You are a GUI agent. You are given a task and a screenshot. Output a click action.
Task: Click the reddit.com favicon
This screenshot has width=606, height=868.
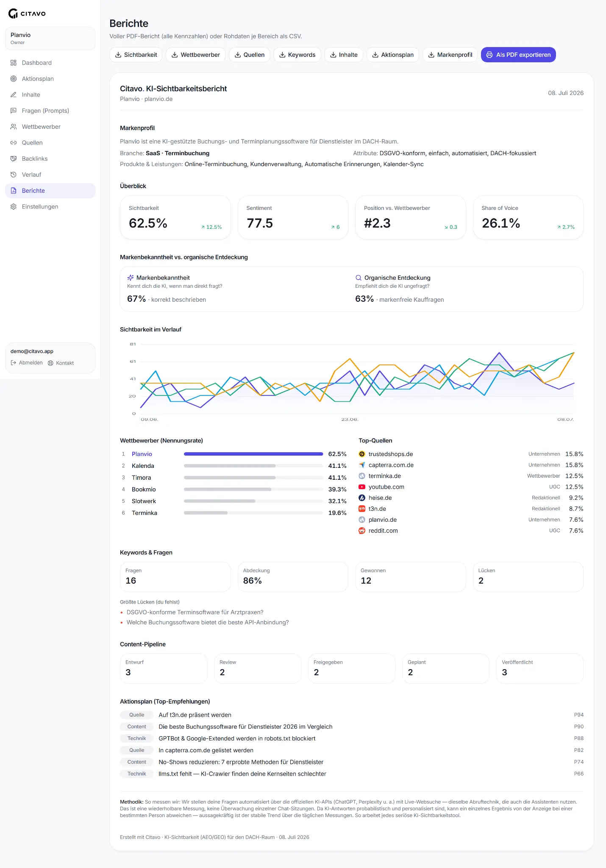point(362,531)
